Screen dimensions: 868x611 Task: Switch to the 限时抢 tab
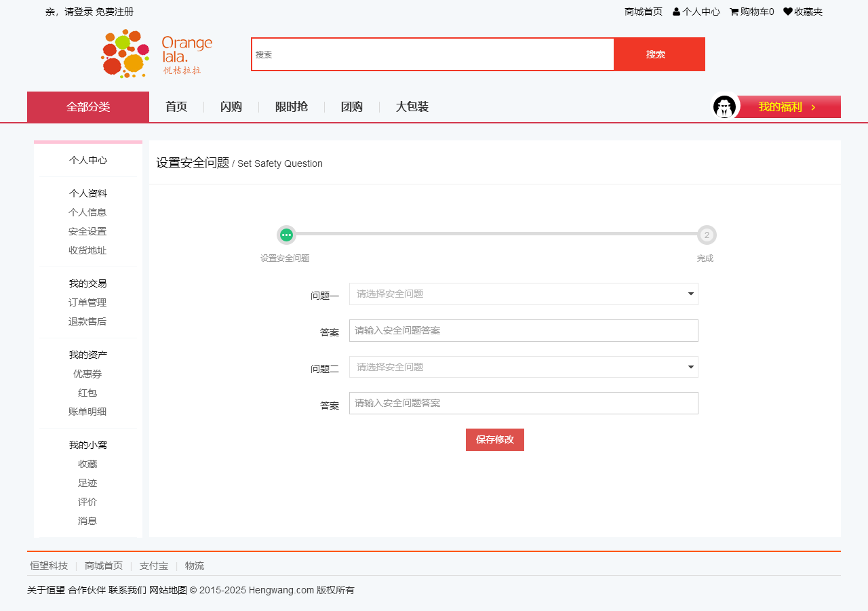tap(292, 107)
